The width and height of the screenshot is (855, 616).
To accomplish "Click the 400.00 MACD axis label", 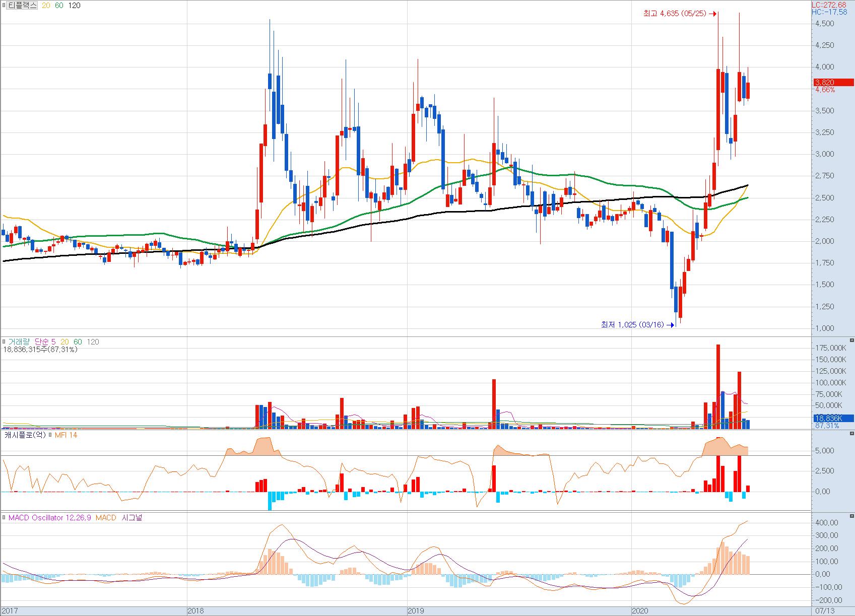I will pyautogui.click(x=827, y=523).
